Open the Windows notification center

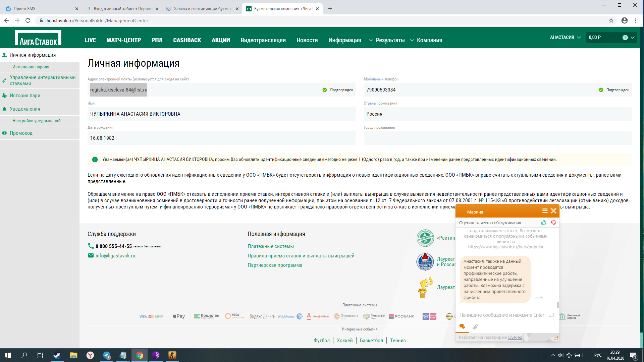click(633, 355)
